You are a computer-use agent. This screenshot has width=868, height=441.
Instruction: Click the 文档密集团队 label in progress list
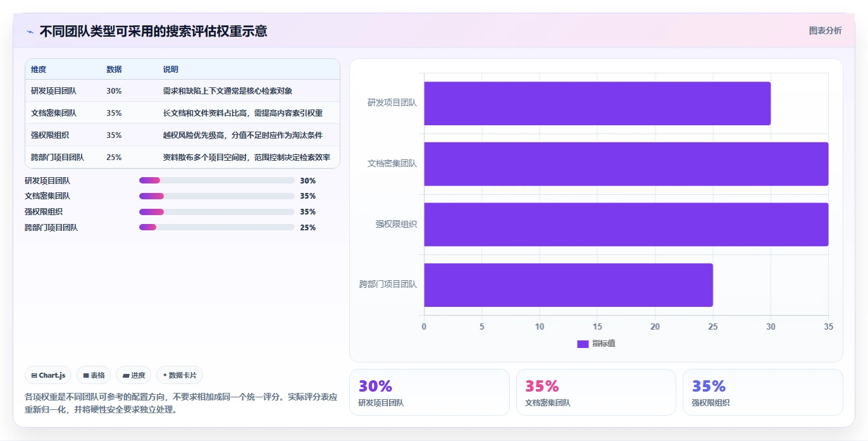(x=47, y=196)
